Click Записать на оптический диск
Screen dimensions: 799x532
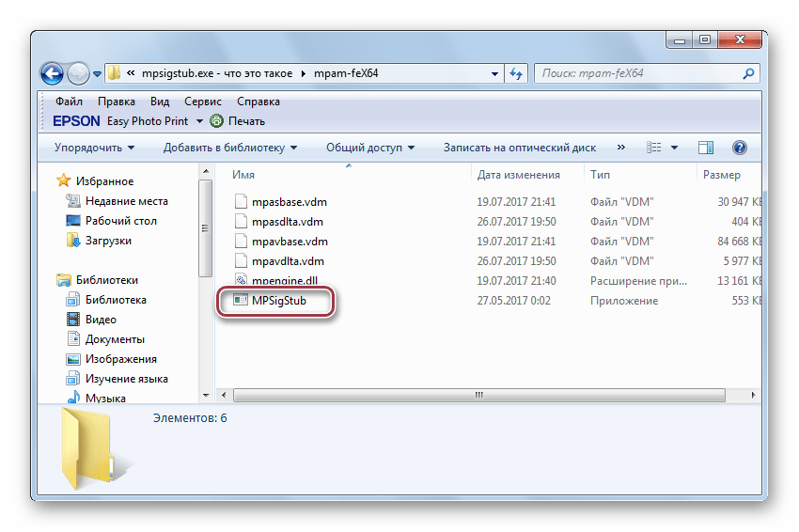pos(519,148)
